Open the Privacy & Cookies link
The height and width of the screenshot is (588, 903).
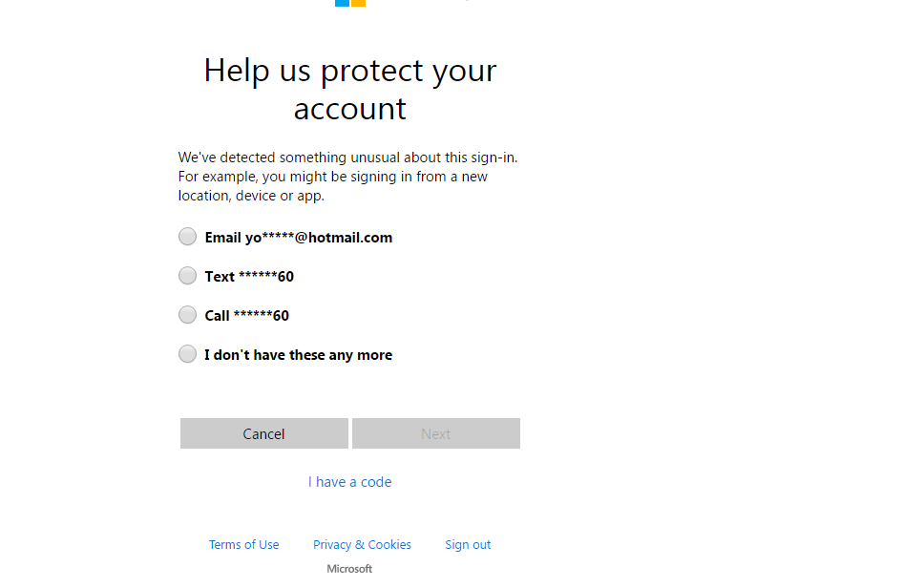coord(362,544)
